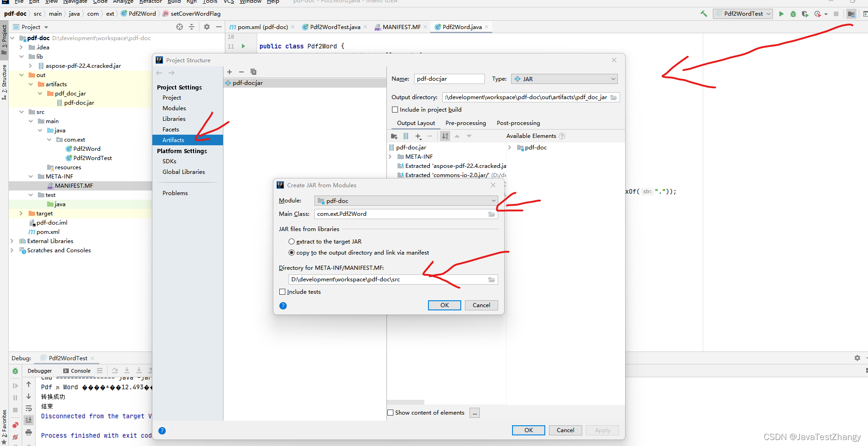Click the ellipsis button beside Show content
The height and width of the screenshot is (446, 868).
(475, 413)
